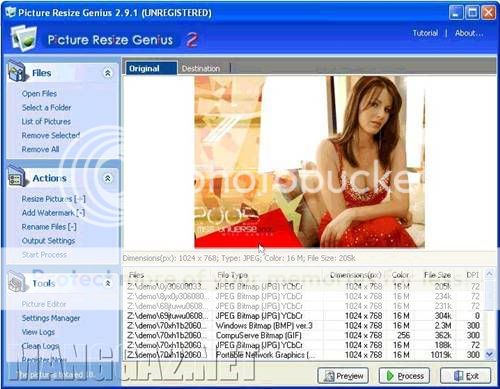Collapse the Tools panel chevron
The image size is (500, 389).
click(x=108, y=283)
